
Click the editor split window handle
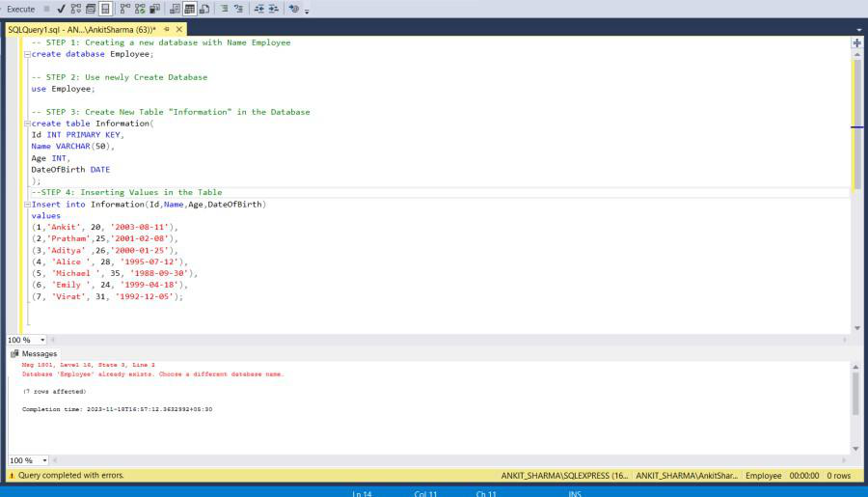[856, 43]
